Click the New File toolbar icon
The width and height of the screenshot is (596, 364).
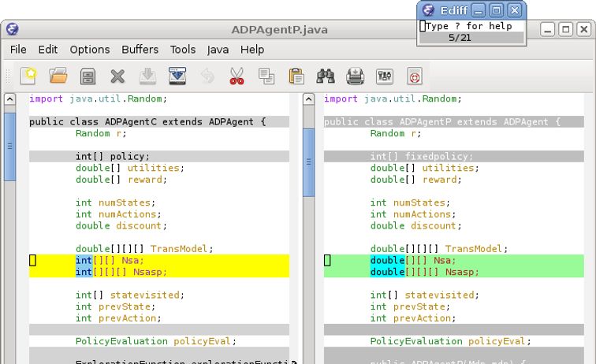click(x=28, y=76)
